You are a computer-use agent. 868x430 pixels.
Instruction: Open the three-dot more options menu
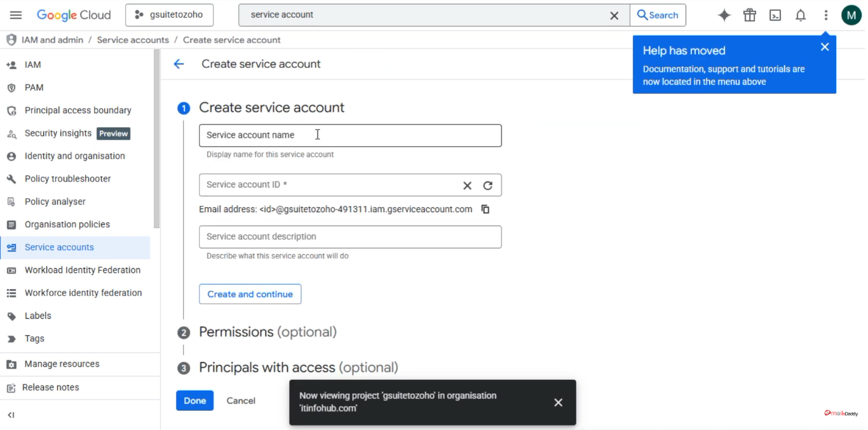pyautogui.click(x=826, y=15)
